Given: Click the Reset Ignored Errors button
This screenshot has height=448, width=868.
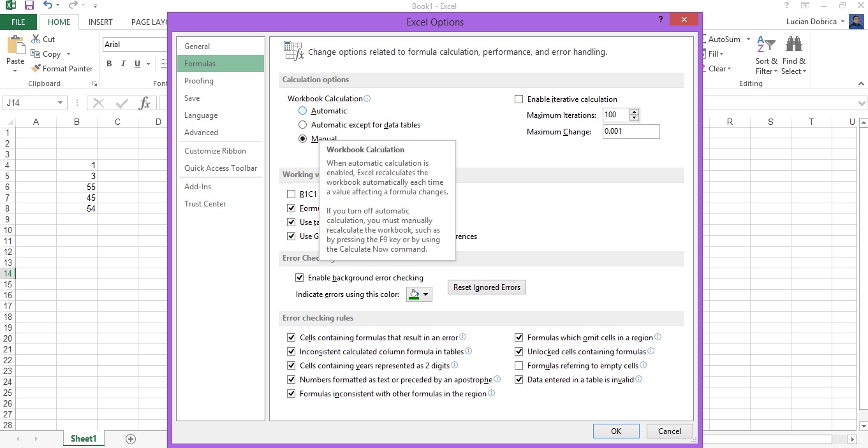Looking at the screenshot, I should pyautogui.click(x=487, y=287).
